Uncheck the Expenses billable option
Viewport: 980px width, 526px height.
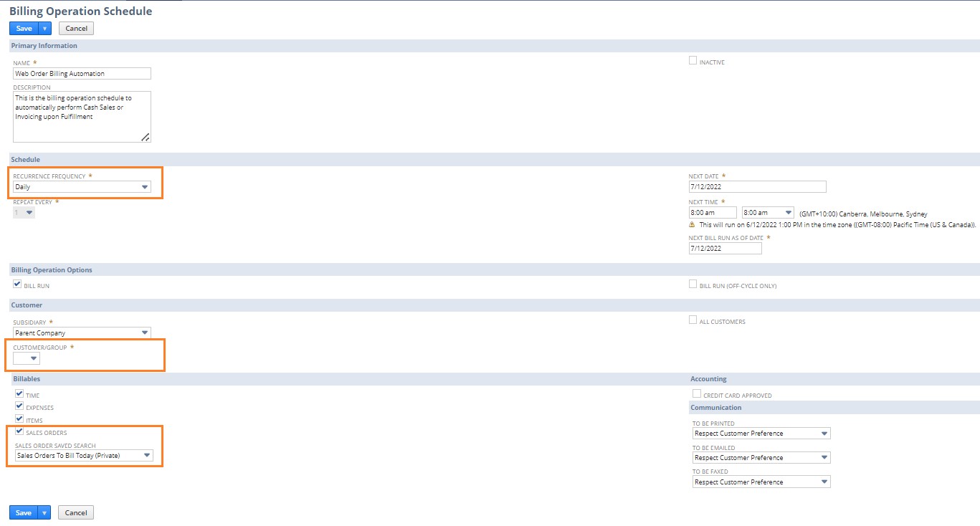(x=19, y=405)
